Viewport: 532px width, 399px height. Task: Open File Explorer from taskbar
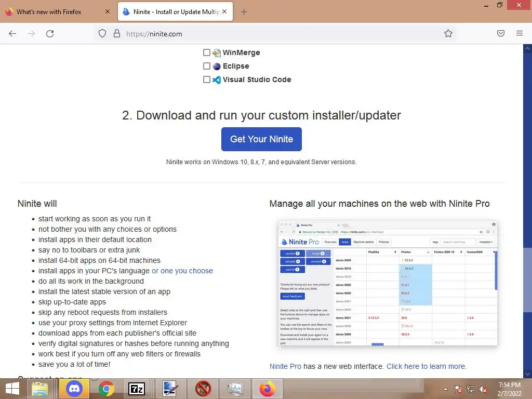pos(39,389)
